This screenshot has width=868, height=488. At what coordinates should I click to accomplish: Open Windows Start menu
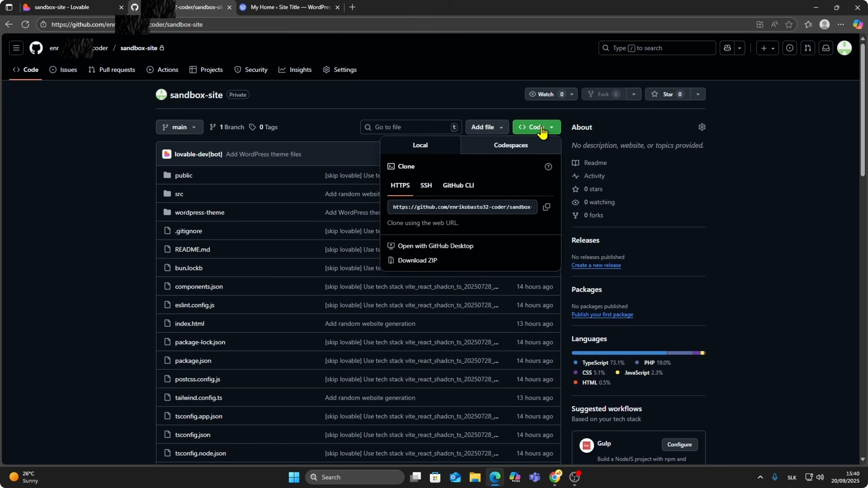[x=294, y=477]
